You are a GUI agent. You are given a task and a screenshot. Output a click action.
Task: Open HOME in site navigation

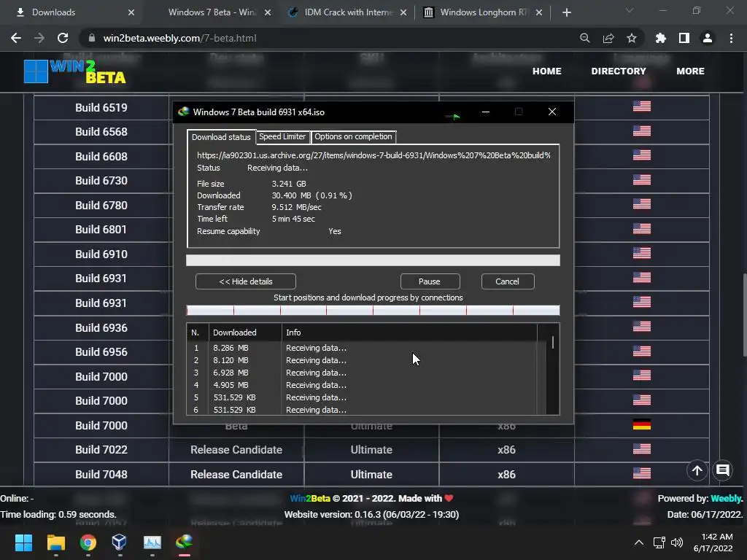[546, 71]
